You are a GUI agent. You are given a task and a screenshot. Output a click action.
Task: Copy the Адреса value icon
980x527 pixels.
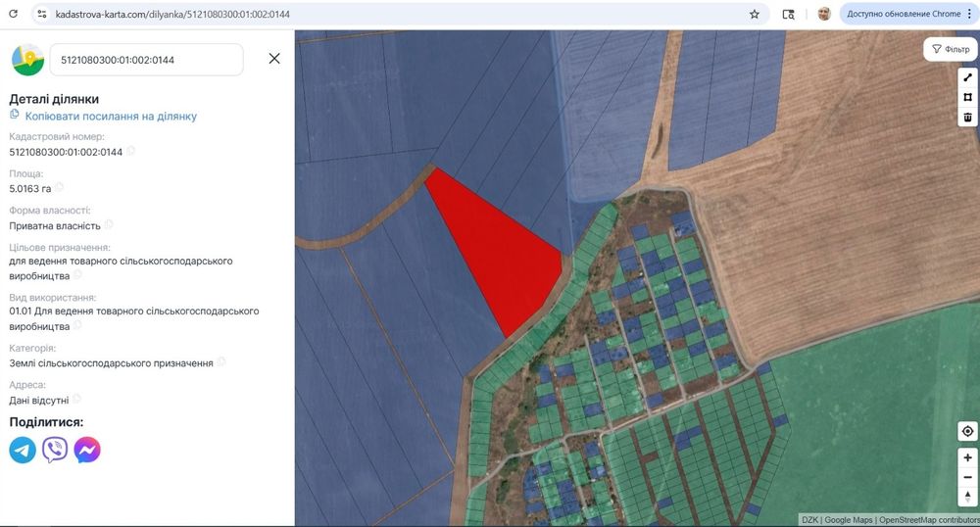point(76,399)
